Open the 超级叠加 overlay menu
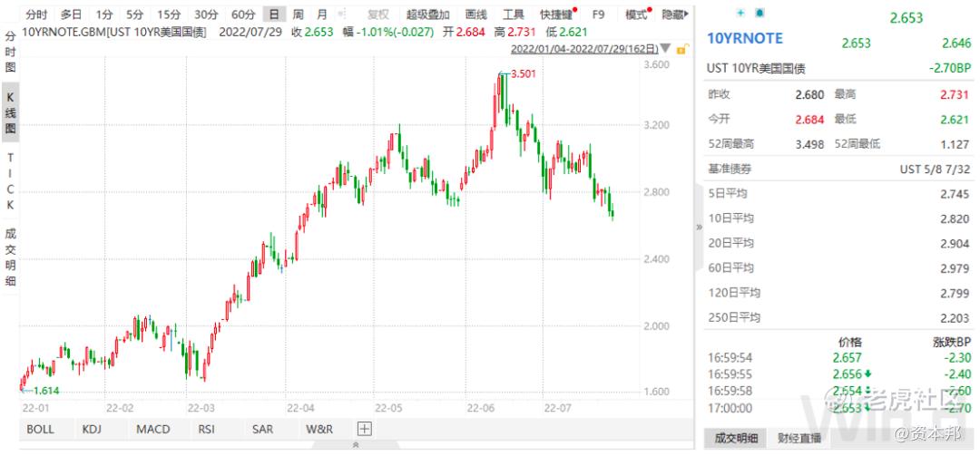Image resolution: width=980 pixels, height=456 pixels. pos(426,15)
